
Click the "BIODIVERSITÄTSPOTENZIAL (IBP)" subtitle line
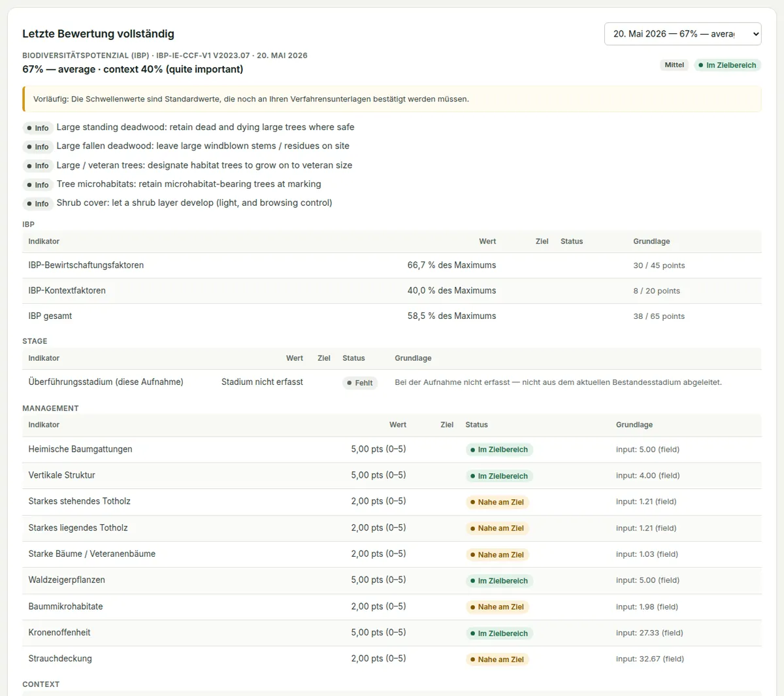pyautogui.click(x=165, y=56)
